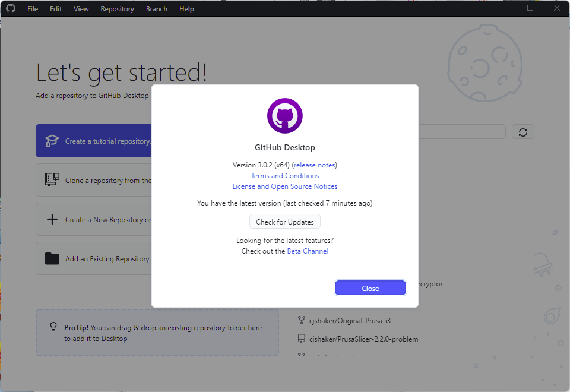Open the Terms and Conditions link
Viewport: 570px width, 392px height.
284,176
